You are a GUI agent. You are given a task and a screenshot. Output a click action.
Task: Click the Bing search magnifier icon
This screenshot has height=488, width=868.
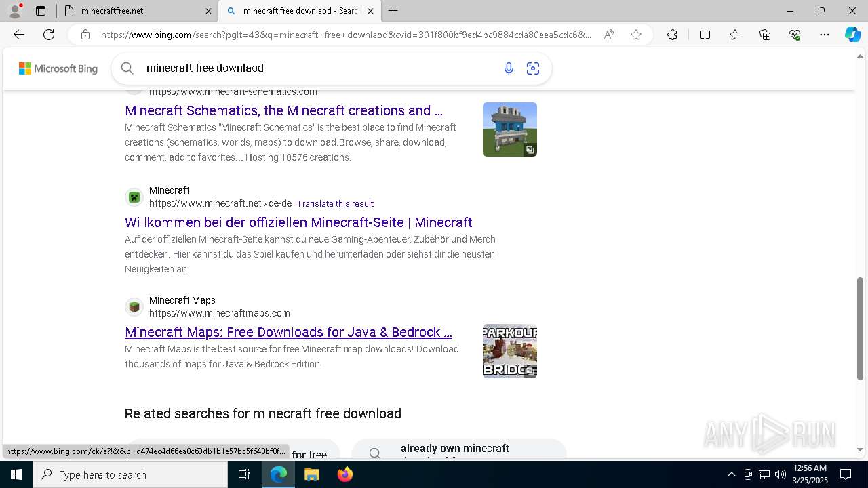coord(127,68)
